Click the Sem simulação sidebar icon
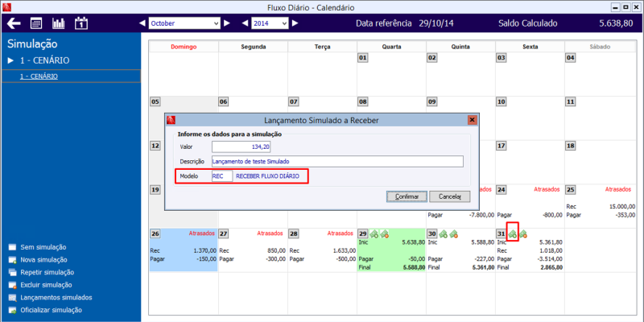The width and height of the screenshot is (644, 322). coord(12,247)
